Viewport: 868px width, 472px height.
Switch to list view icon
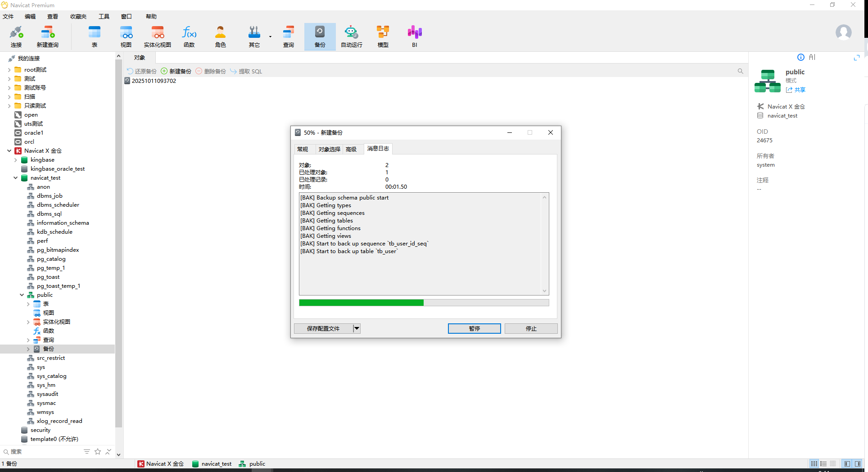(814, 463)
